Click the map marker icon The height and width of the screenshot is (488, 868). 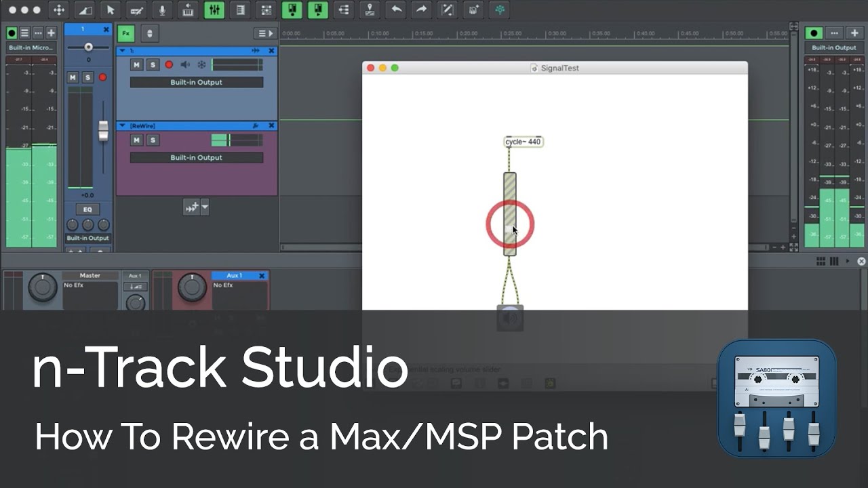[x=370, y=10]
